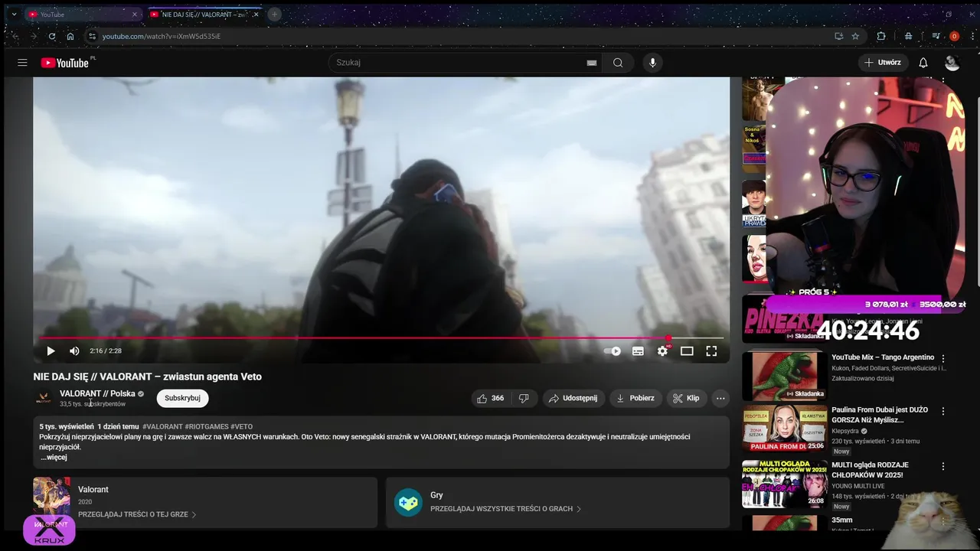Click the install app icon in address bar
This screenshot has width=980, height=551.
pos(838,36)
